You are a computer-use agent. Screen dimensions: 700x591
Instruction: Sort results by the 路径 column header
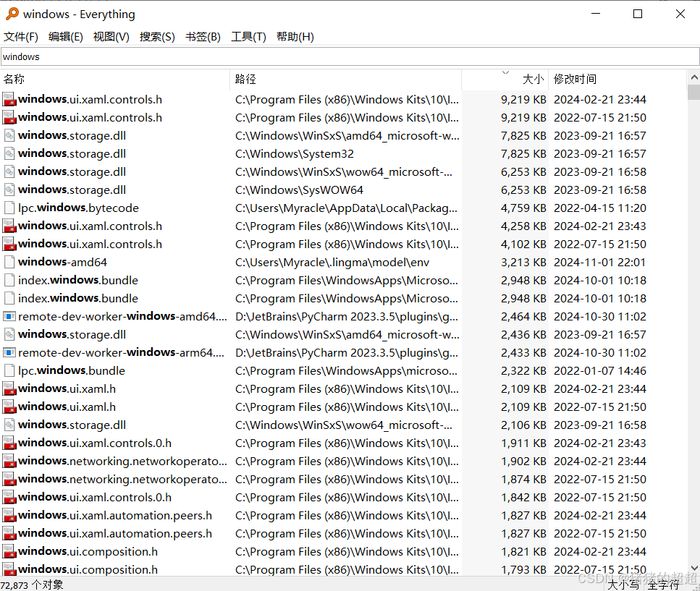[x=345, y=80]
